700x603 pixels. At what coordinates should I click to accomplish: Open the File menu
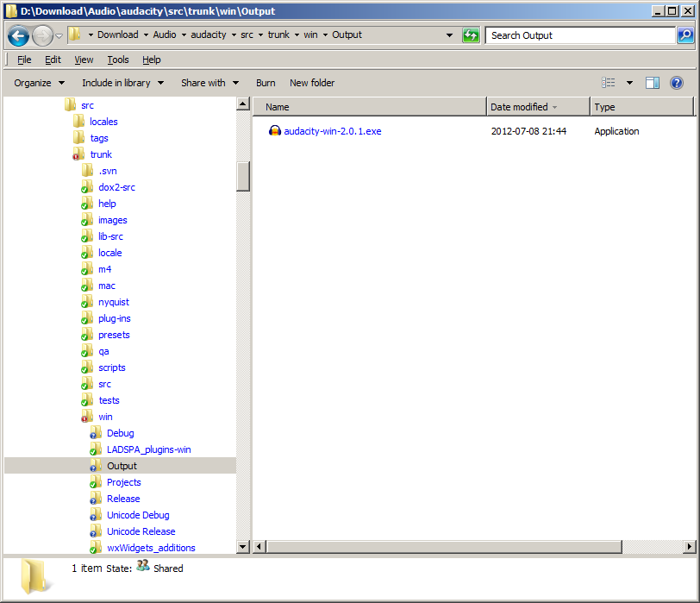pyautogui.click(x=24, y=60)
